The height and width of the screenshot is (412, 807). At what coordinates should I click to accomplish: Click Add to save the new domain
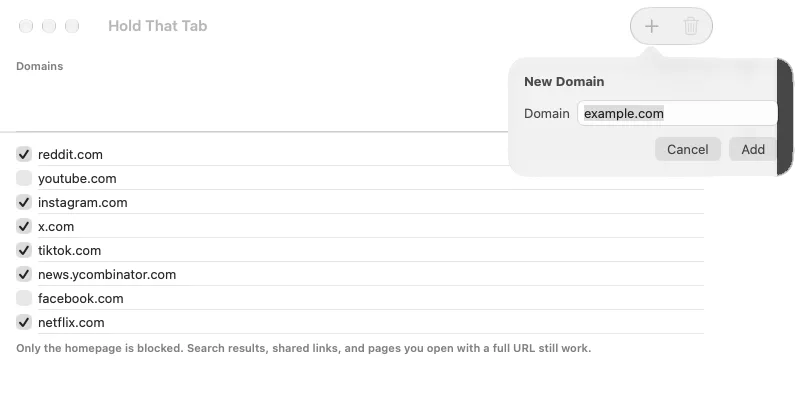753,150
